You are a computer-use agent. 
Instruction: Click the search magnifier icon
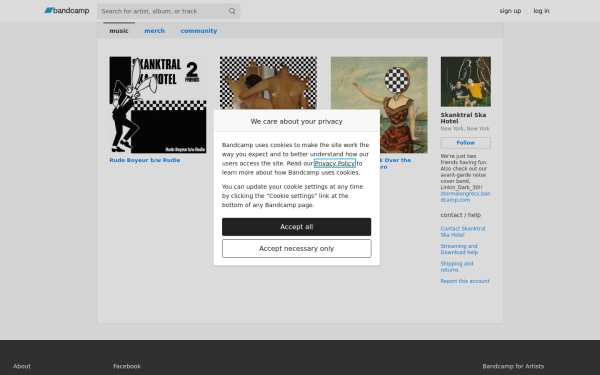click(232, 11)
